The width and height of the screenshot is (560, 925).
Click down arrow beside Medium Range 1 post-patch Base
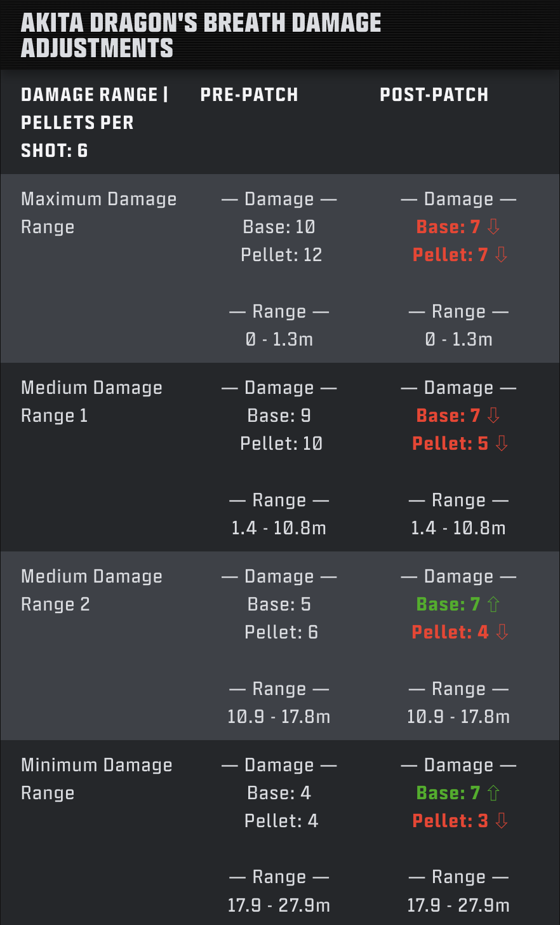493,415
